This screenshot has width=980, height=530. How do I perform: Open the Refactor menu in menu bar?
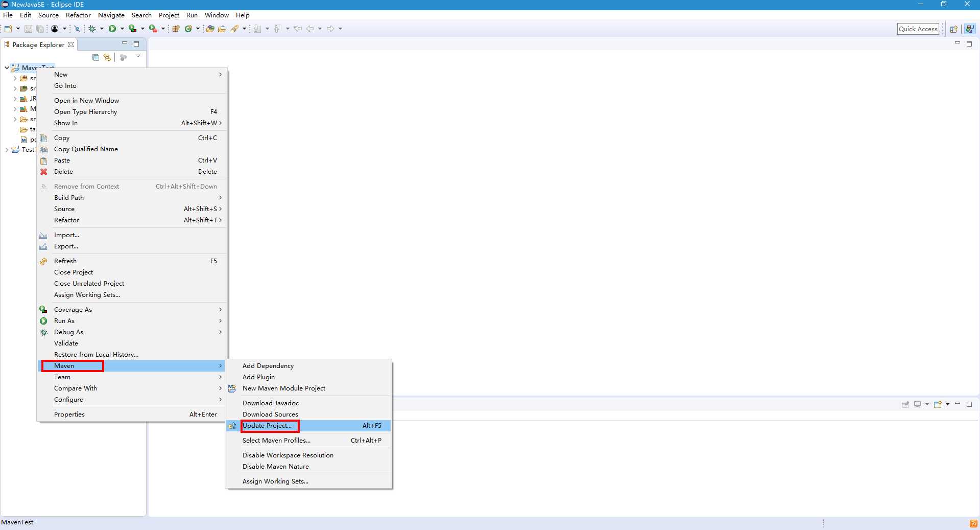coord(78,15)
